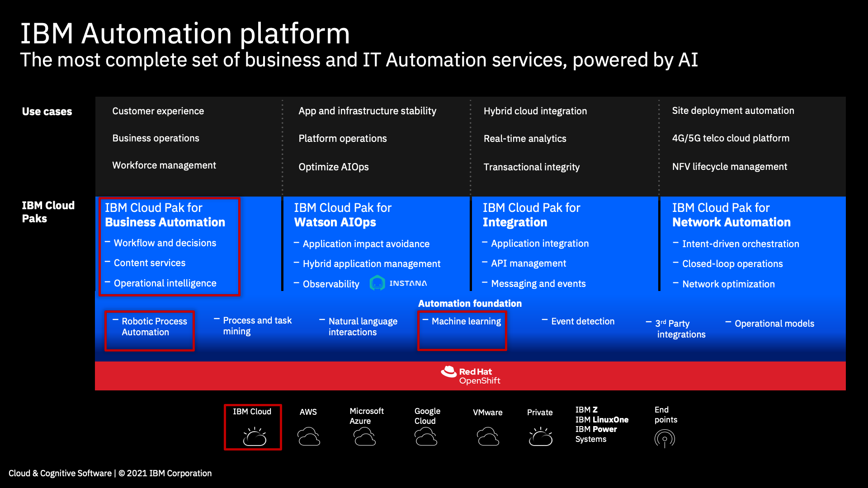This screenshot has height=488, width=868.
Task: Select the 'IBM Cloud Pak for Network Automation' heading
Action: point(731,215)
